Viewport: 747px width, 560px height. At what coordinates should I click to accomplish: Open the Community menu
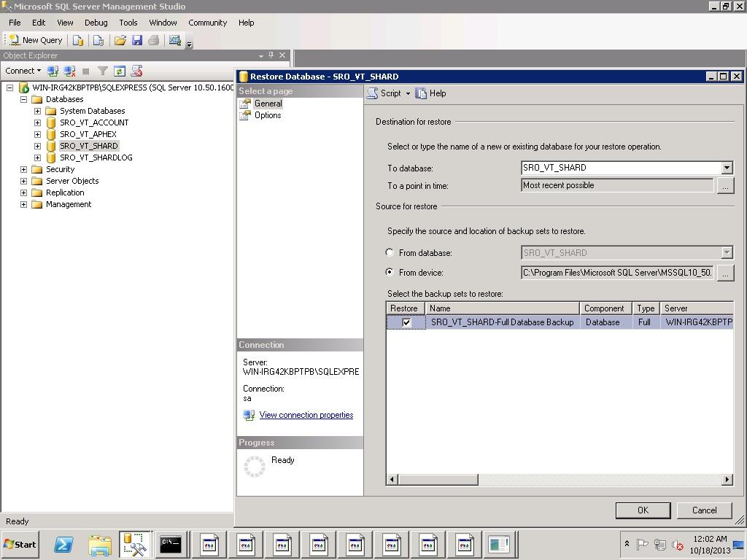(x=207, y=23)
